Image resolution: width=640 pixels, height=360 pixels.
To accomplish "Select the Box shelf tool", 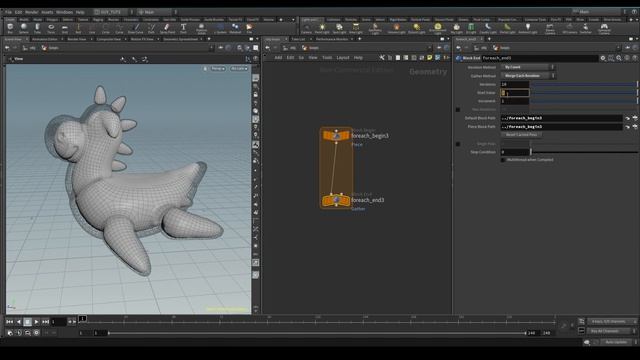I will (x=10, y=28).
